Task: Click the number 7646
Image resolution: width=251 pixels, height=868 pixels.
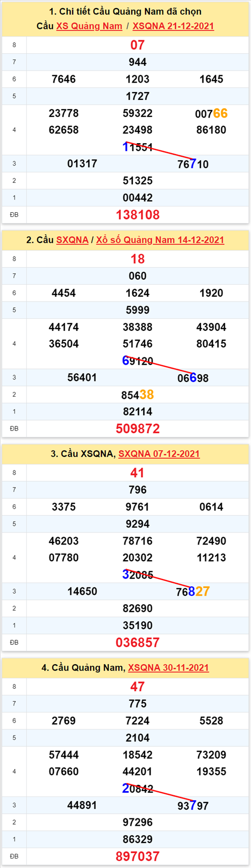Action: 64,79
